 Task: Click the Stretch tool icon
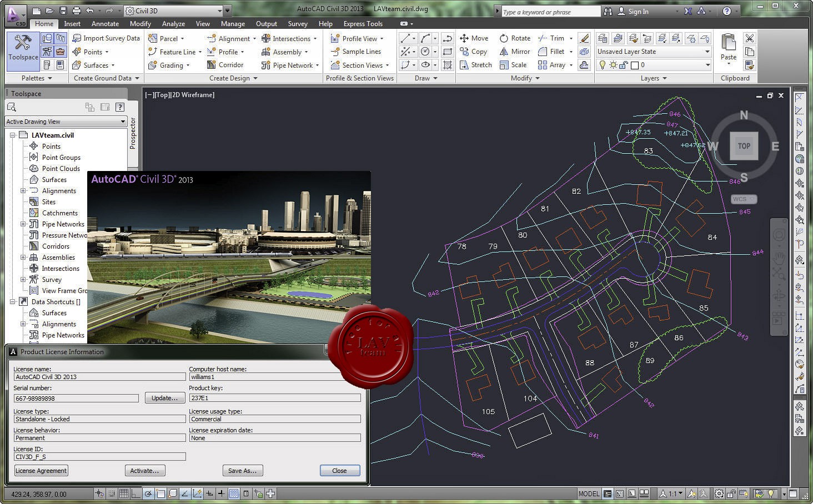pos(464,65)
